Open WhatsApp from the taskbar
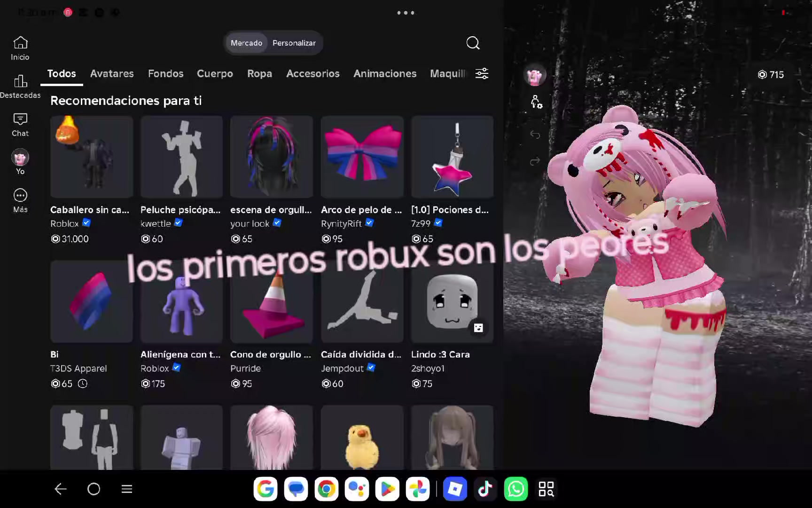This screenshot has width=812, height=508. (x=515, y=489)
